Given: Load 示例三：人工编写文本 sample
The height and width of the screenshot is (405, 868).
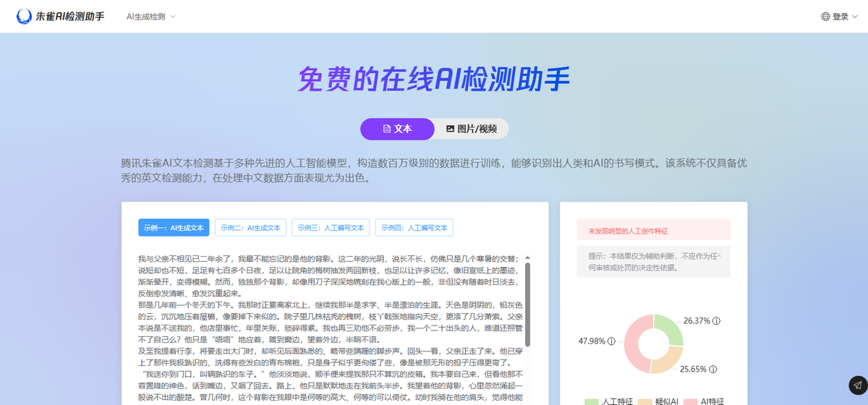Looking at the screenshot, I should 331,228.
